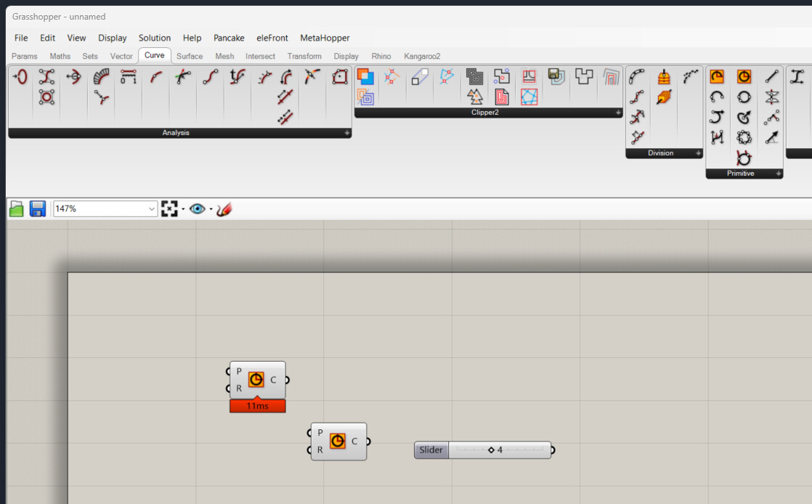812x504 pixels.
Task: Open the zoom percentage dropdown
Action: pos(151,208)
